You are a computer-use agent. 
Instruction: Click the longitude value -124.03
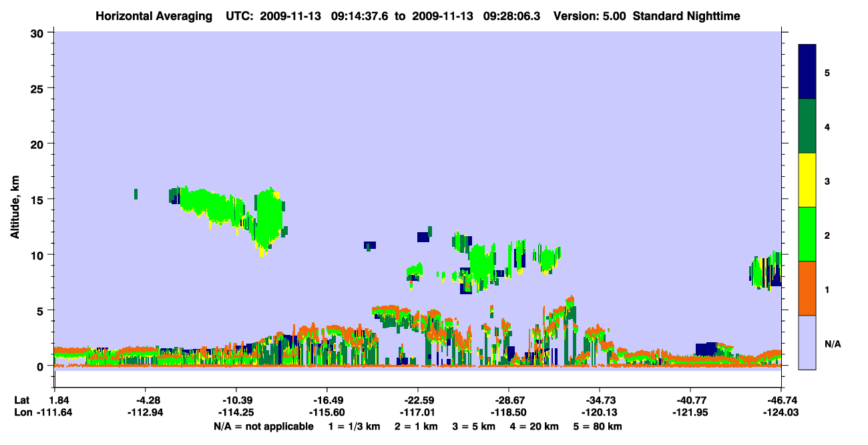pos(781,412)
